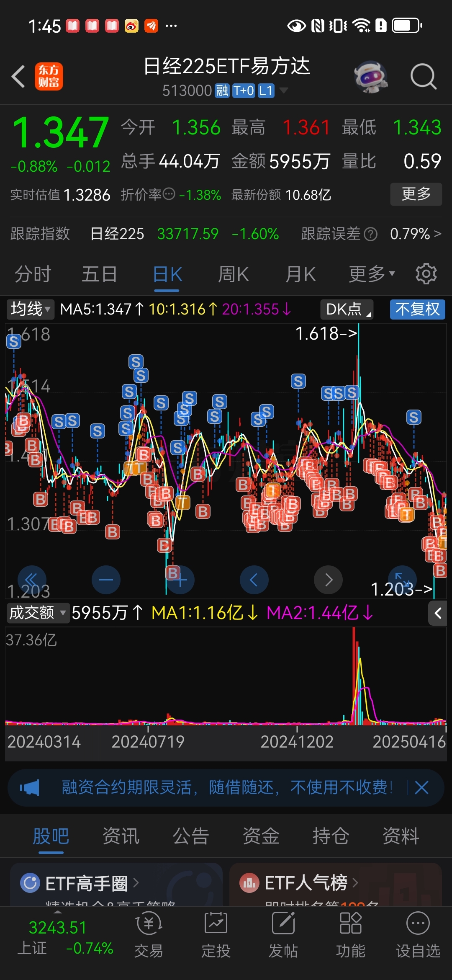Viewport: 452px width, 980px height.
Task: Open the robot assistant avatar
Action: [371, 76]
